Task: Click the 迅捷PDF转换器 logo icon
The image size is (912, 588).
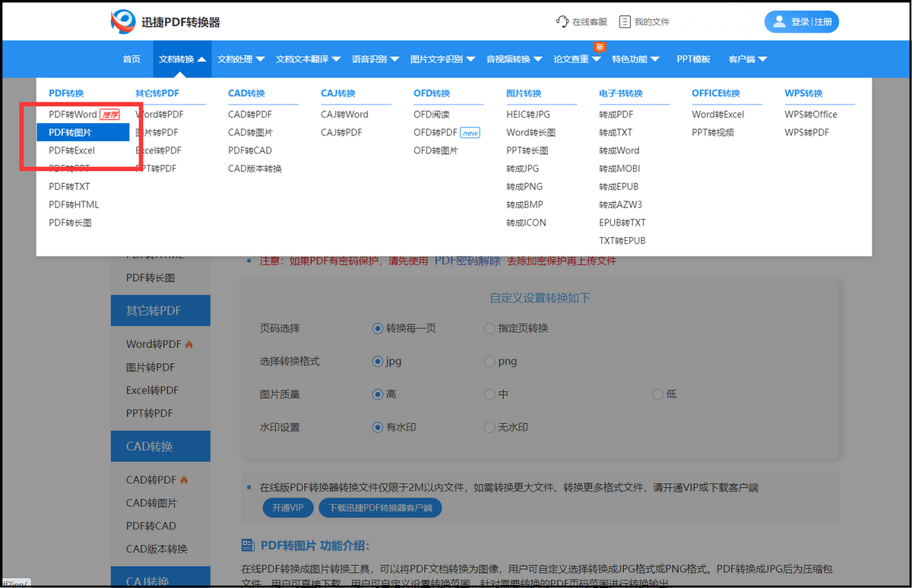Action: pos(123,22)
